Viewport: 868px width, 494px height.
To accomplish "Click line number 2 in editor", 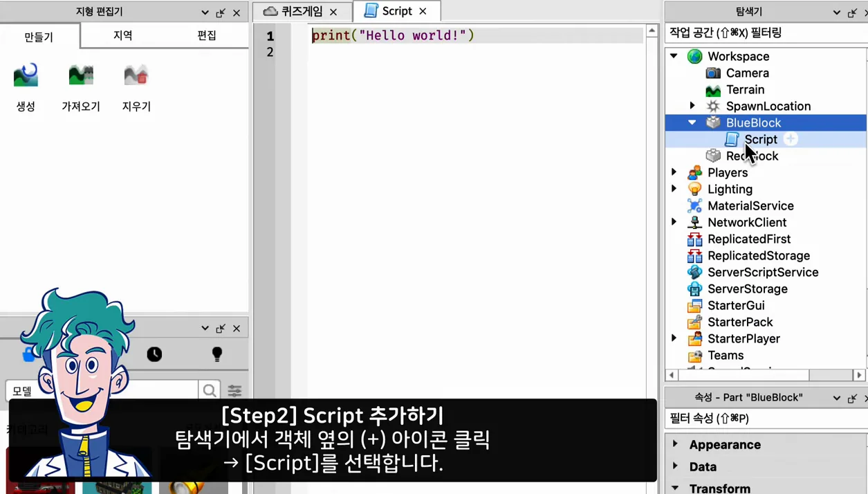I will (x=270, y=52).
